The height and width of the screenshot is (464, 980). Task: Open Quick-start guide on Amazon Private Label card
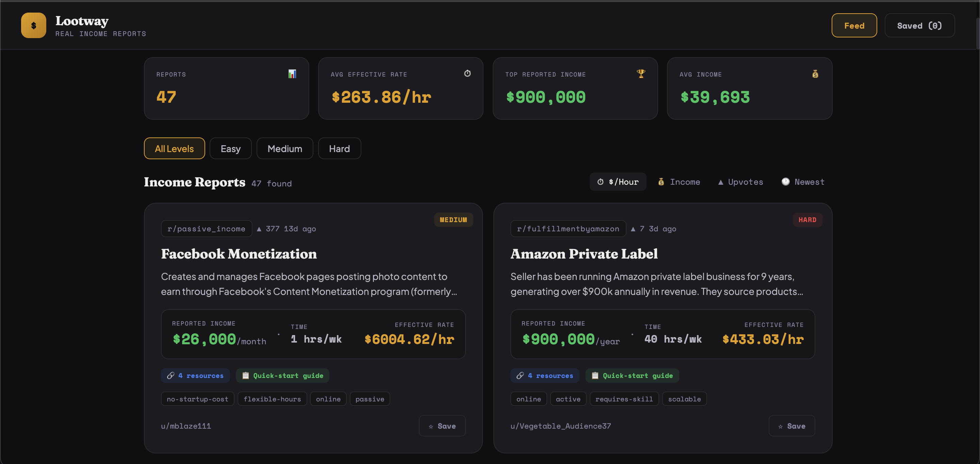point(632,375)
